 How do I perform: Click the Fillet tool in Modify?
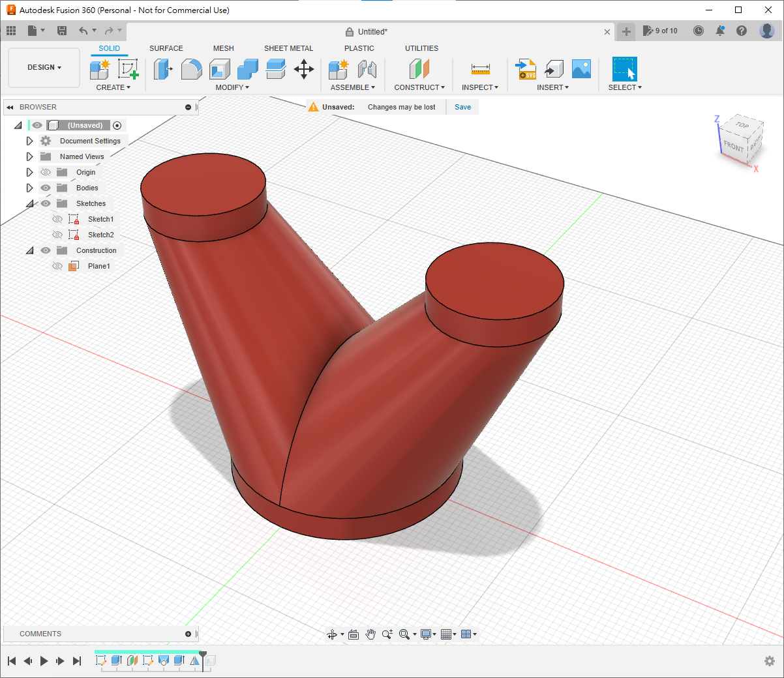pos(191,68)
